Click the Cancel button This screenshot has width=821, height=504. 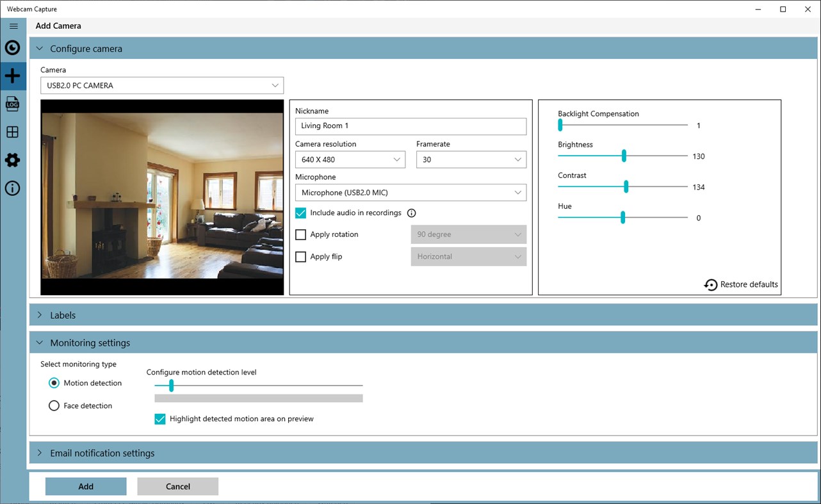(177, 486)
